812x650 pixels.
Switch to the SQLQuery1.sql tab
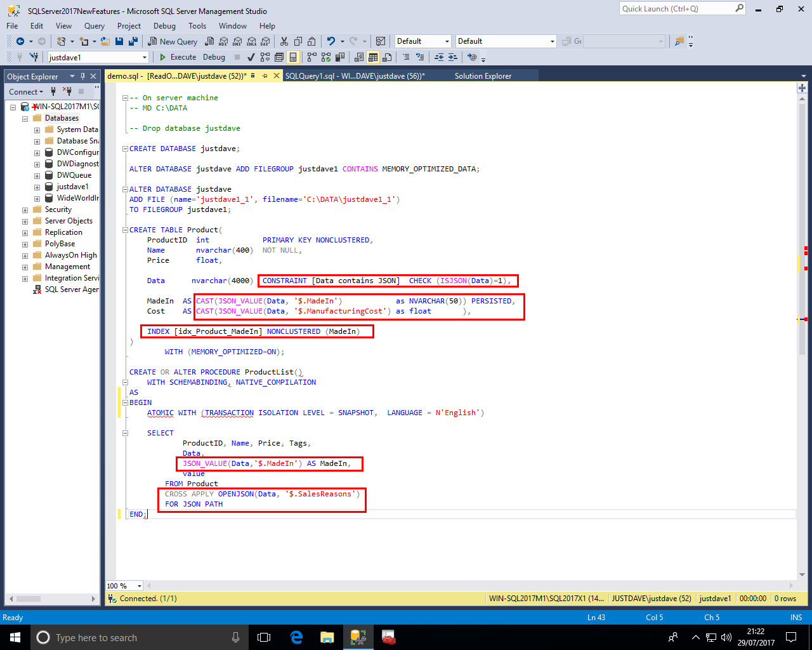tap(354, 76)
